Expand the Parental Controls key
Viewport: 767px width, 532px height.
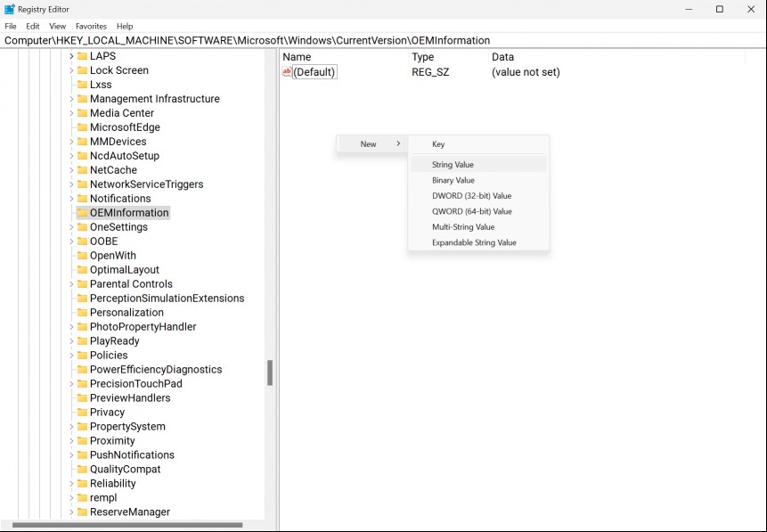(71, 284)
